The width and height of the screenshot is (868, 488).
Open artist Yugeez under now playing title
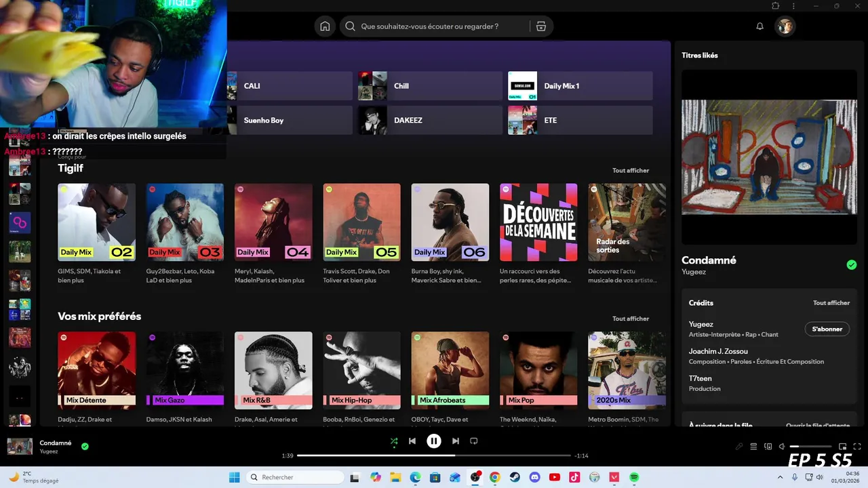pyautogui.click(x=49, y=451)
